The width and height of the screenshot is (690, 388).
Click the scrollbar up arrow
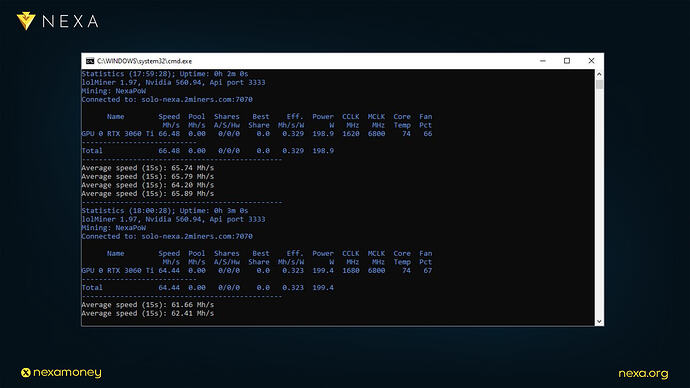point(599,74)
